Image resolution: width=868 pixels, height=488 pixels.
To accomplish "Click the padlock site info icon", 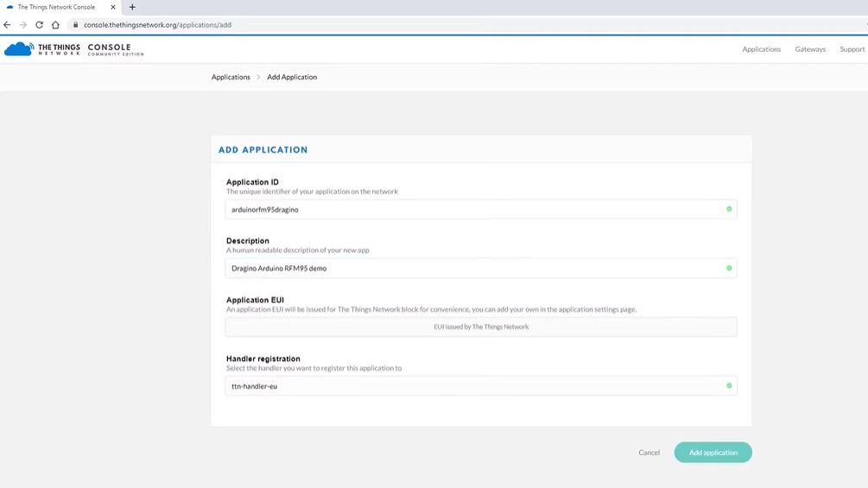I will point(75,25).
